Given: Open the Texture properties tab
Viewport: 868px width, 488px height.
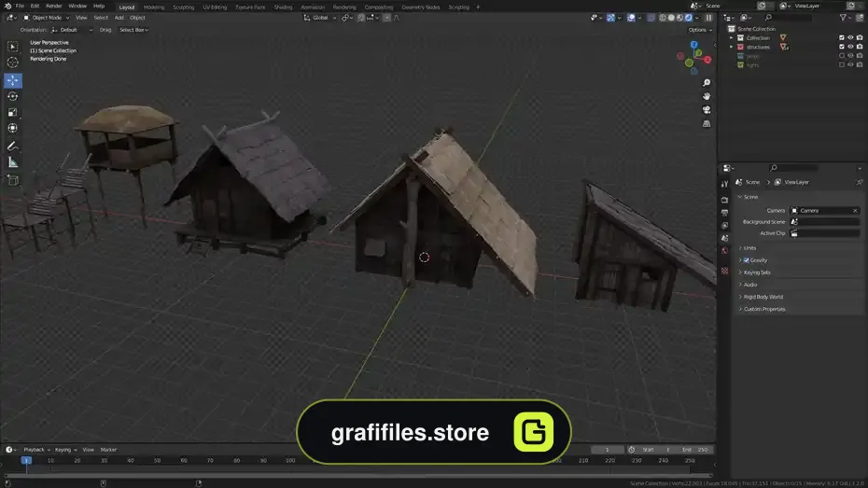Looking at the screenshot, I should click(x=724, y=271).
